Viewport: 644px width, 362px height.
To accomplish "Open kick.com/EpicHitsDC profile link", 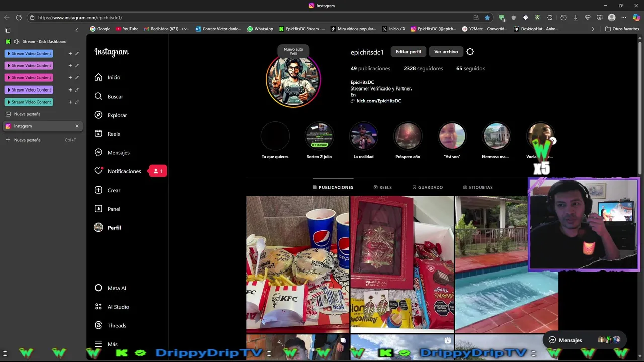I will (379, 101).
